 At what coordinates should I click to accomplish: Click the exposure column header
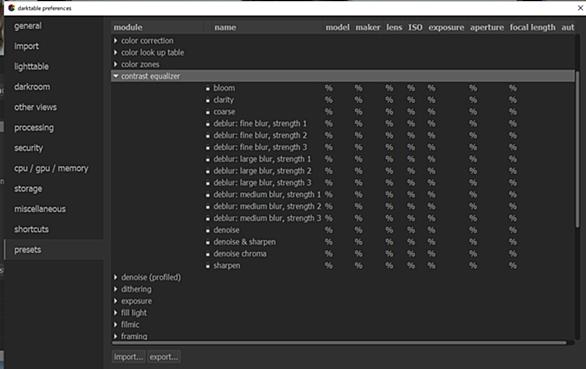point(446,27)
